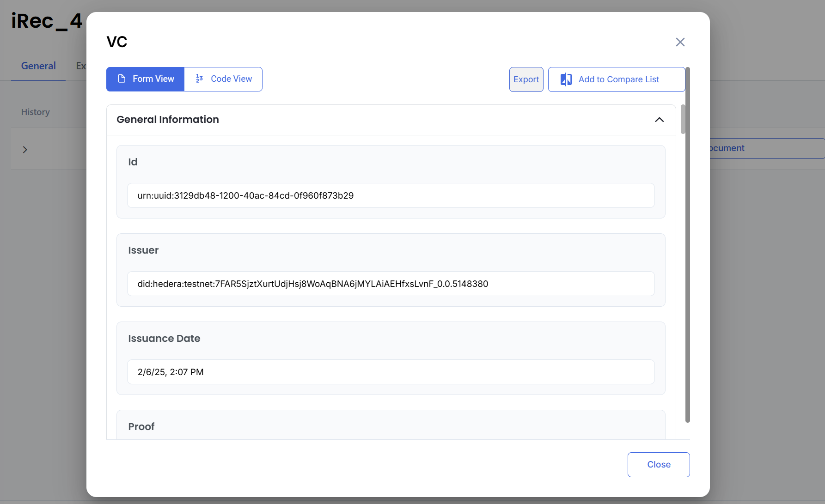
Task: Click the inner form panel's scrollbar thumb
Action: coord(683,119)
